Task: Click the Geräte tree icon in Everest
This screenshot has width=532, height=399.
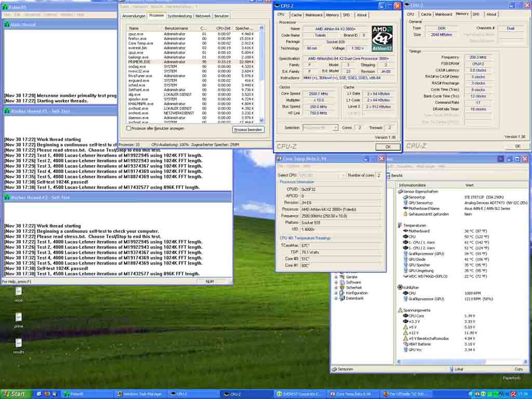Action: tap(342, 277)
